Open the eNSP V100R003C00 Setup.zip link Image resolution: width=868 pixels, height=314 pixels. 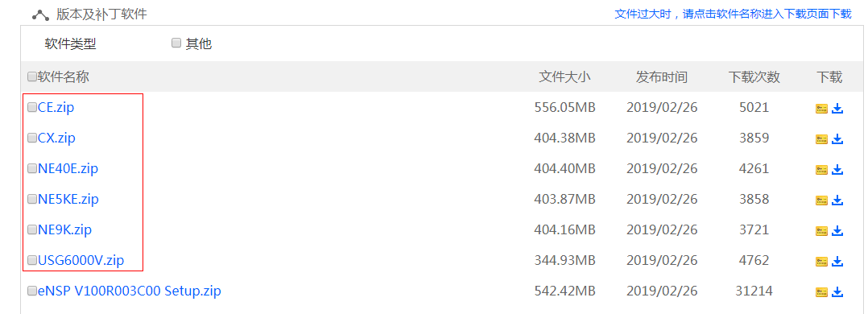pos(130,291)
